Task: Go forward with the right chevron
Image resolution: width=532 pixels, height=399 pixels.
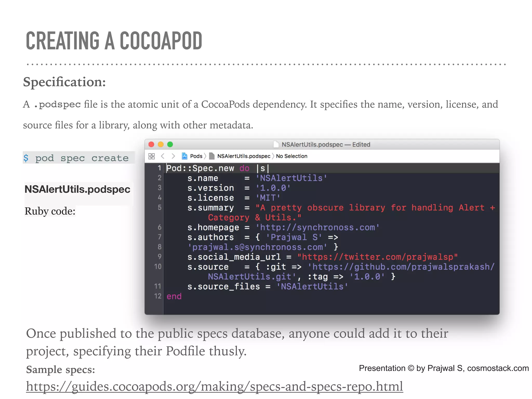Action: click(x=173, y=156)
